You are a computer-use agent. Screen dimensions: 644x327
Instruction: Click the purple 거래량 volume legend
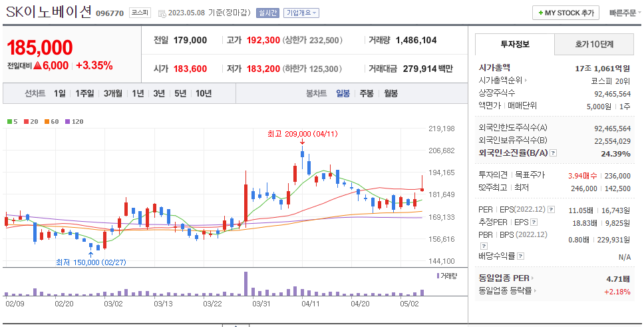click(446, 276)
